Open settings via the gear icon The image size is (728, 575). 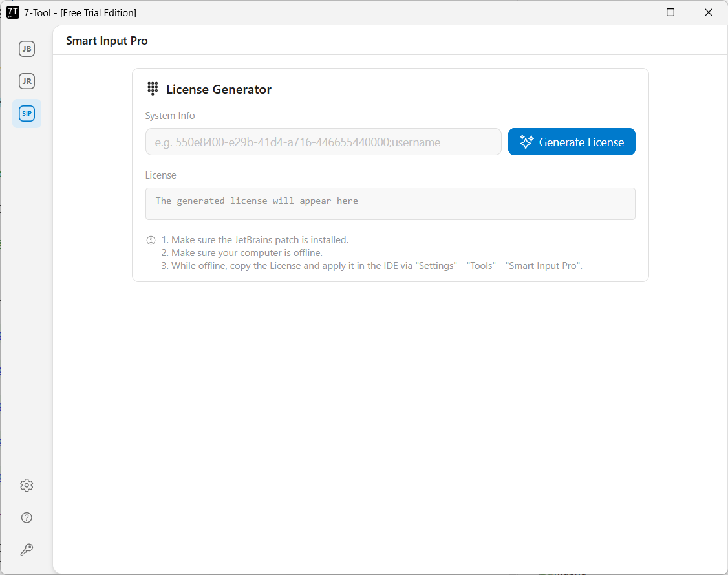click(x=27, y=485)
